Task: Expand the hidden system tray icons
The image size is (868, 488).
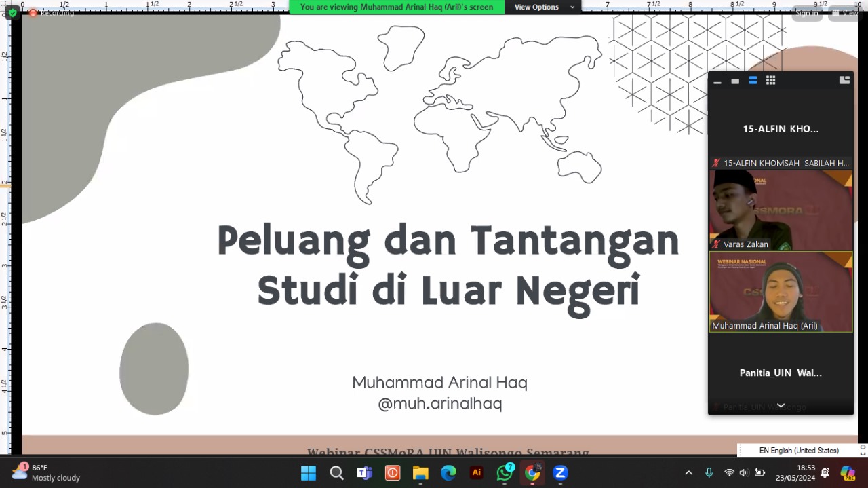Action: tap(689, 472)
